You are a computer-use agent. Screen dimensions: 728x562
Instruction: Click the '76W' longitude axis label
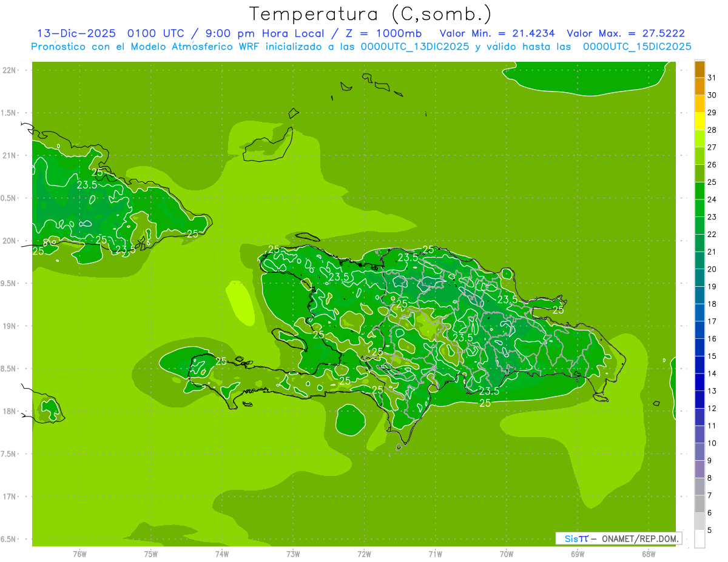[x=79, y=554]
